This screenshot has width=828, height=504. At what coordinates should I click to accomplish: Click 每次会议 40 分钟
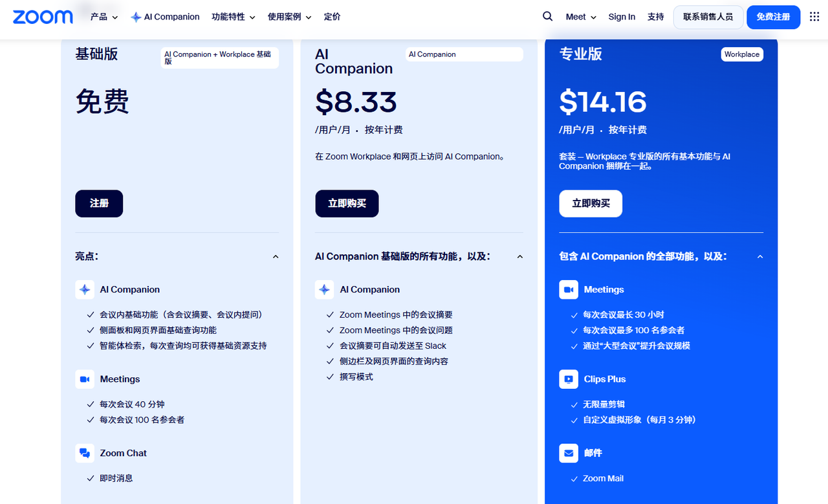point(132,404)
